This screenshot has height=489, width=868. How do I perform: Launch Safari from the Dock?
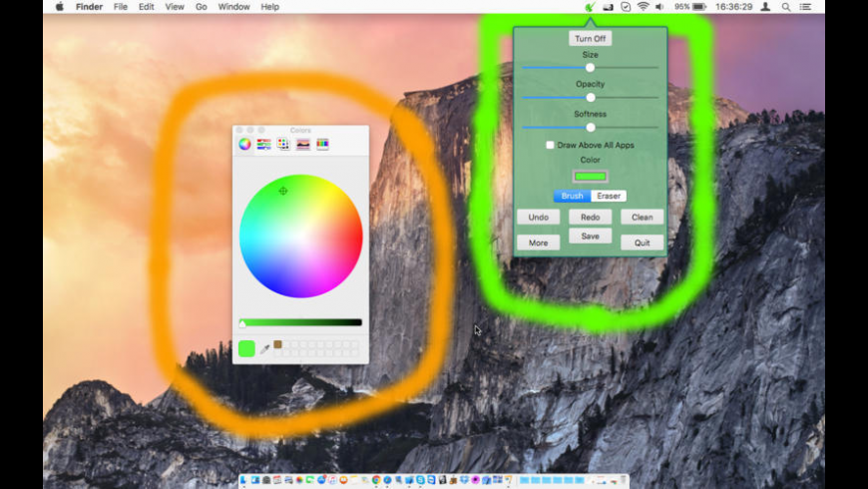[387, 480]
